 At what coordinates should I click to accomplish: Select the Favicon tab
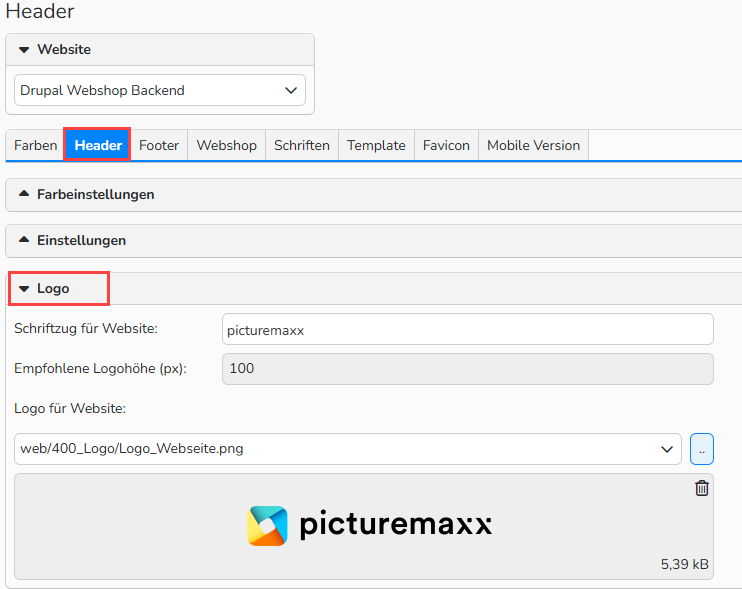tap(446, 145)
